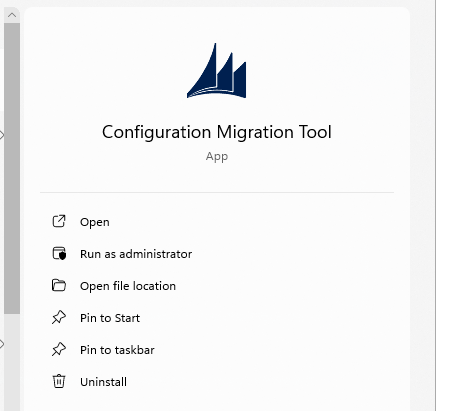Click the pin icon beside Pin to taskbar
Viewport: 456px width, 411px height.
59,349
